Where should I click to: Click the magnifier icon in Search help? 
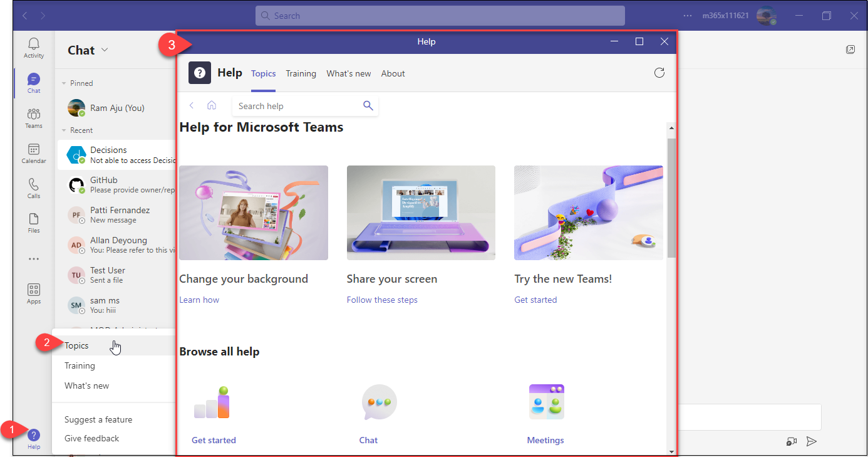tap(368, 106)
